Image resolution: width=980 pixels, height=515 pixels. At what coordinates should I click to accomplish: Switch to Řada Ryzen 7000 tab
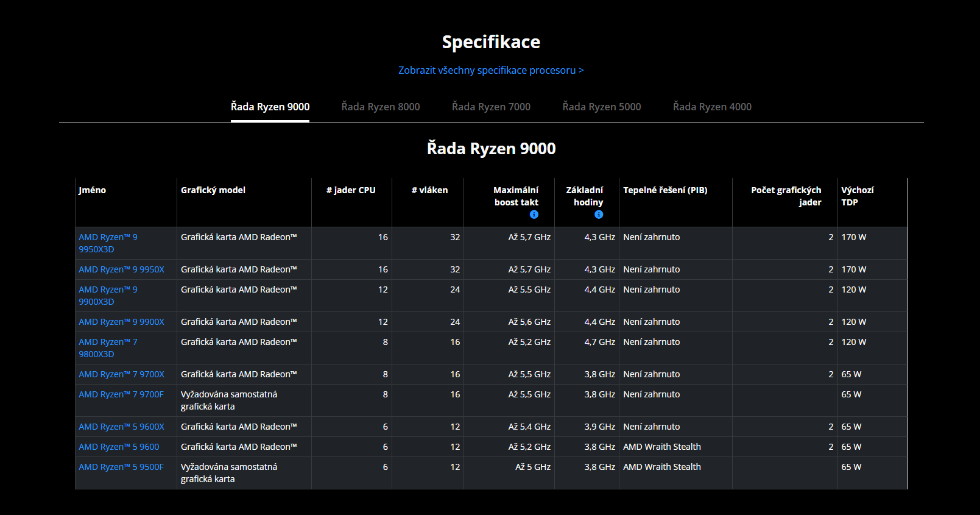(491, 107)
